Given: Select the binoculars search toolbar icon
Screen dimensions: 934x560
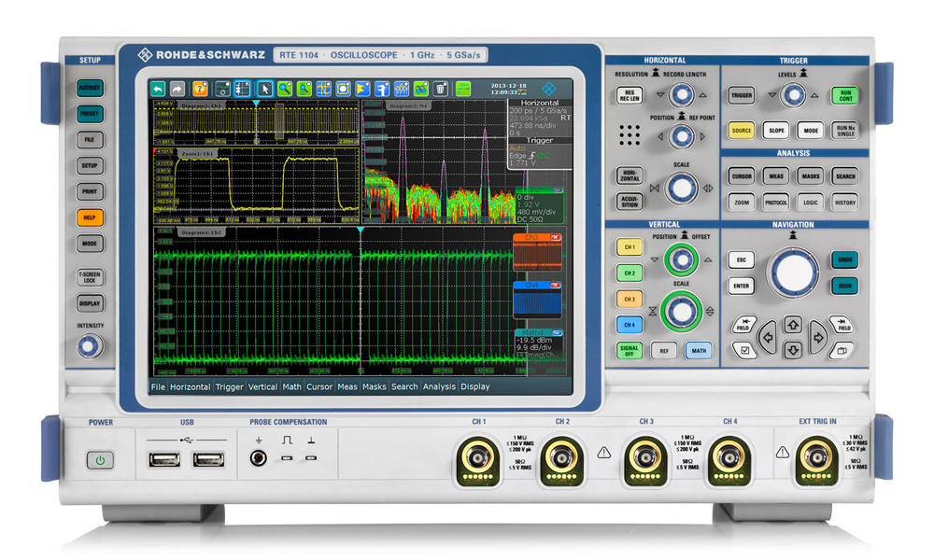Looking at the screenshot, I should point(421,90).
